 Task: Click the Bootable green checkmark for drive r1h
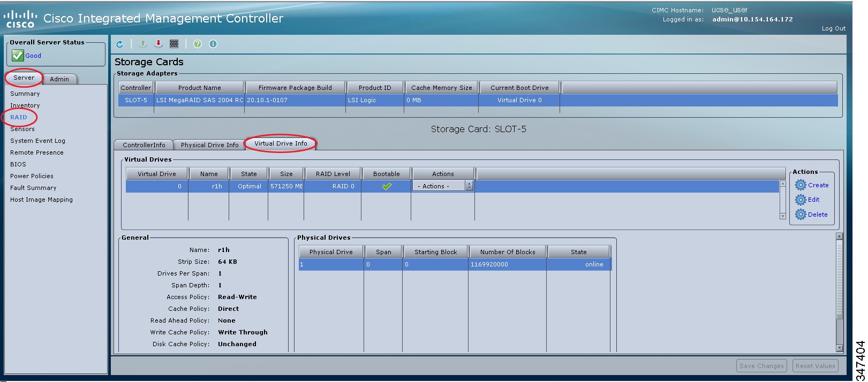tap(387, 186)
